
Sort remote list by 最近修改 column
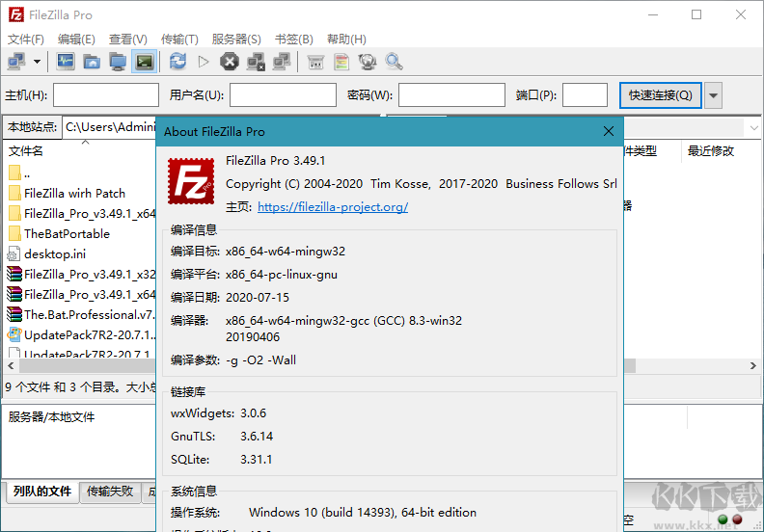click(710, 151)
